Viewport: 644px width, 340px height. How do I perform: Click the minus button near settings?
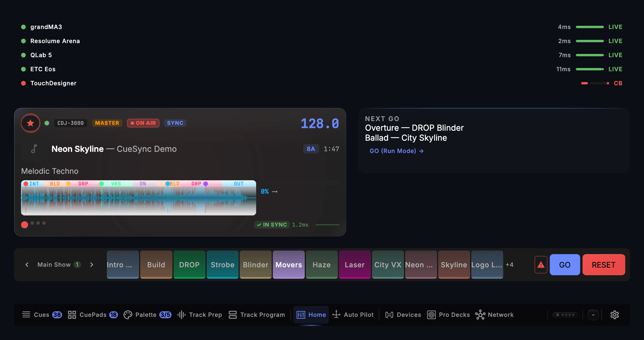pyautogui.click(x=593, y=315)
